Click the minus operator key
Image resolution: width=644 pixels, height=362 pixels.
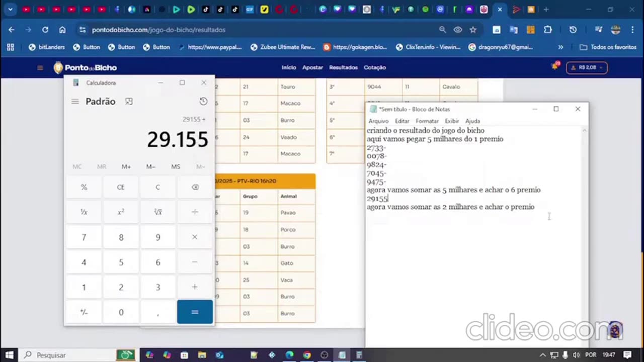[x=195, y=262]
